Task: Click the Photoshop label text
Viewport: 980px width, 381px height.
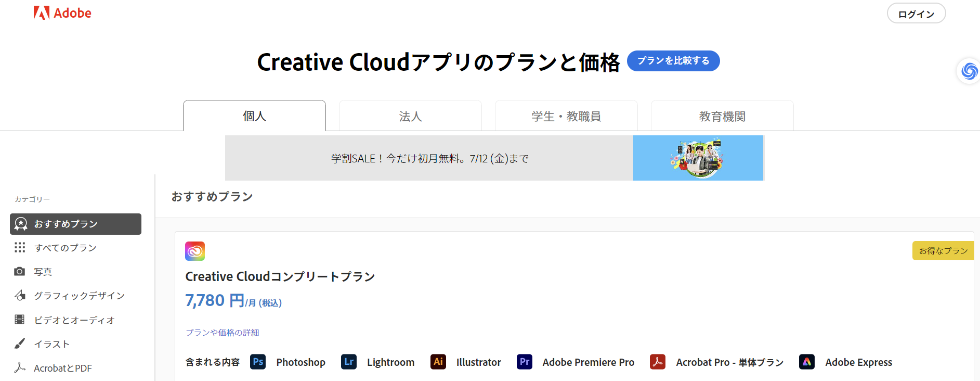Action: (x=301, y=362)
